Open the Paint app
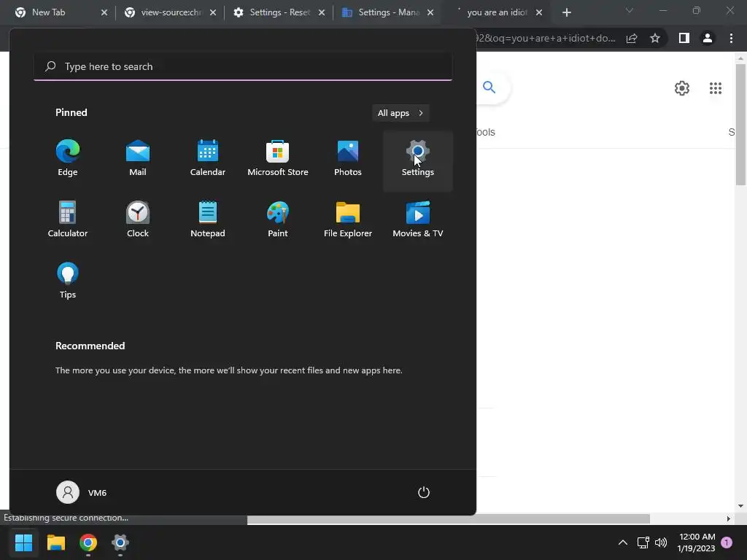Screen dimensions: 747x560 pos(278,219)
